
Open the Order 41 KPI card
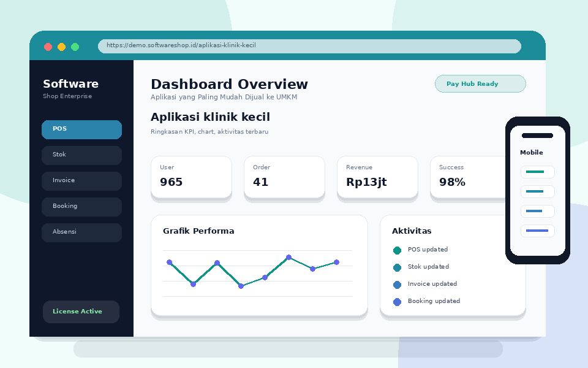(x=284, y=177)
